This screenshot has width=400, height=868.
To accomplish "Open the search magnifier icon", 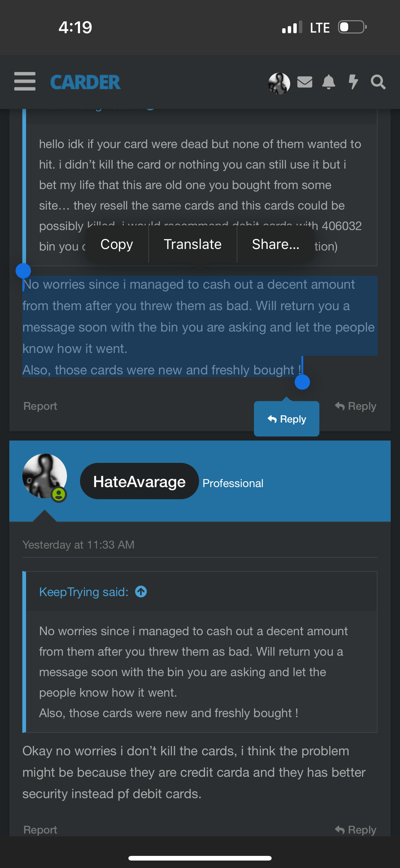I will (378, 82).
